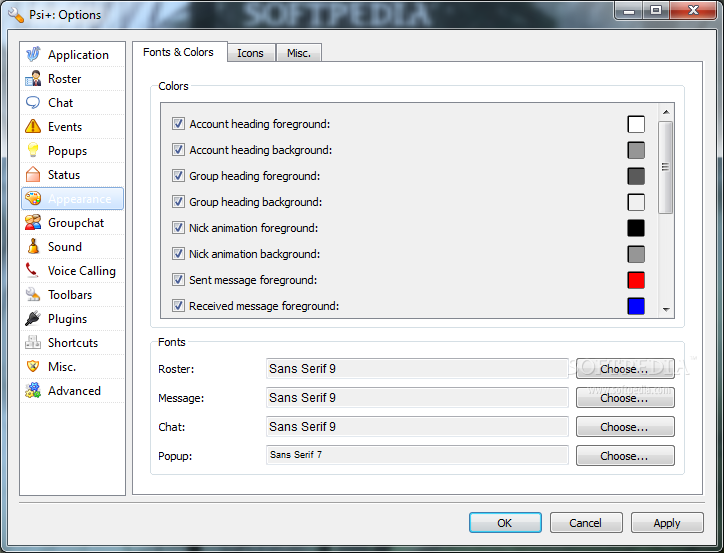Screen dimensions: 724x553
Task: Pick Account heading background gray swatch
Action: 636,150
